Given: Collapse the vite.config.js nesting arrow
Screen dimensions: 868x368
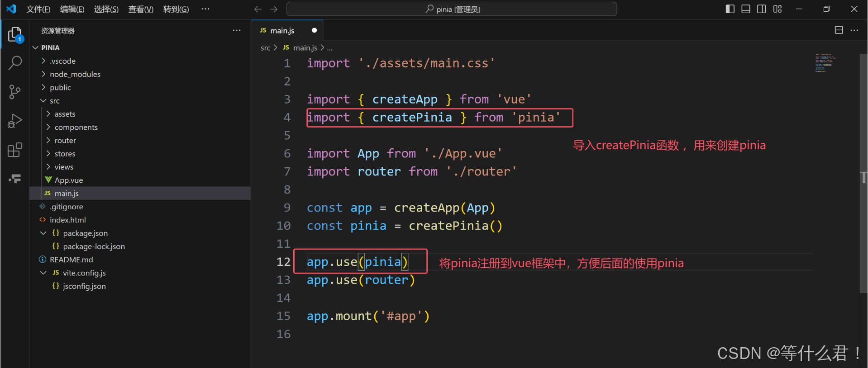Looking at the screenshot, I should (x=43, y=273).
